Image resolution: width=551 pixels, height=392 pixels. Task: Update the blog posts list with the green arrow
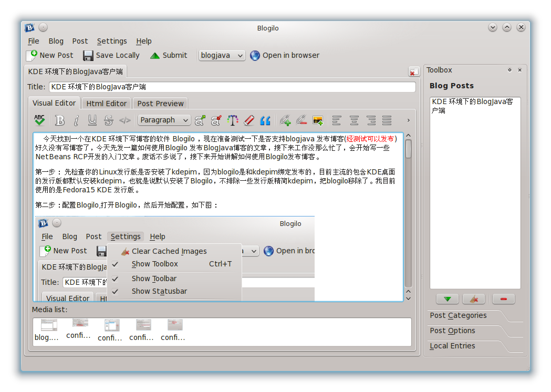(x=448, y=299)
